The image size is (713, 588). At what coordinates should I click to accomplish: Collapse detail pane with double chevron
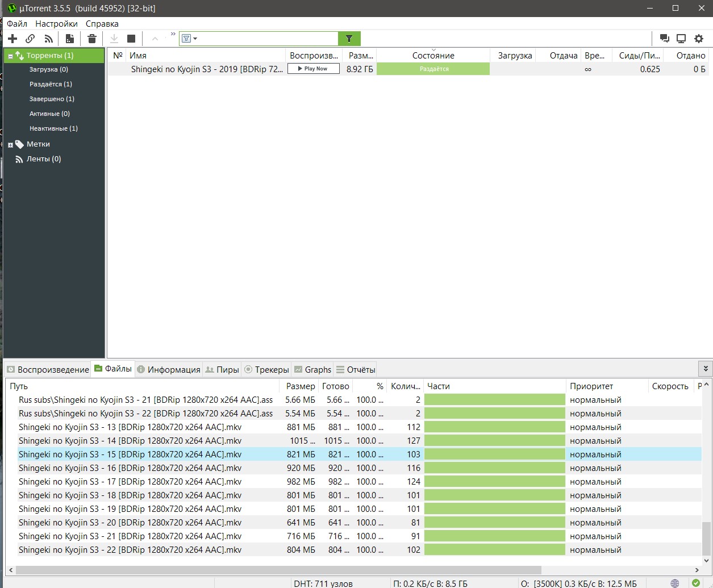705,369
